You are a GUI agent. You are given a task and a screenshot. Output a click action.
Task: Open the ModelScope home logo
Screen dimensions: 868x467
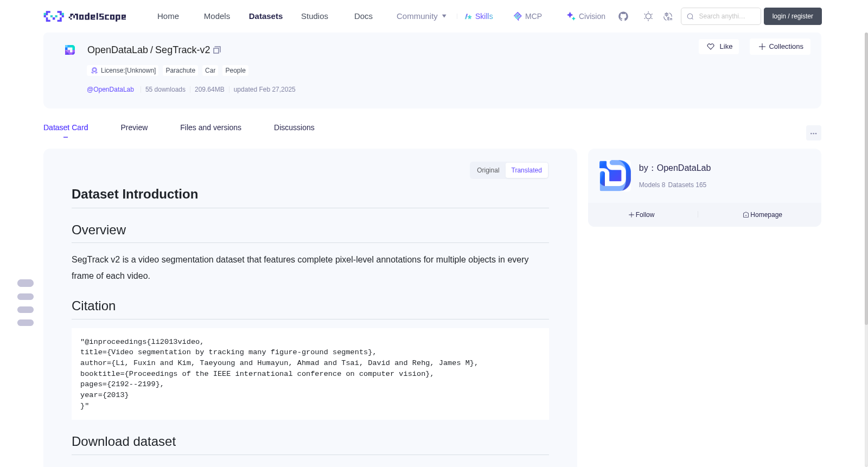85,16
